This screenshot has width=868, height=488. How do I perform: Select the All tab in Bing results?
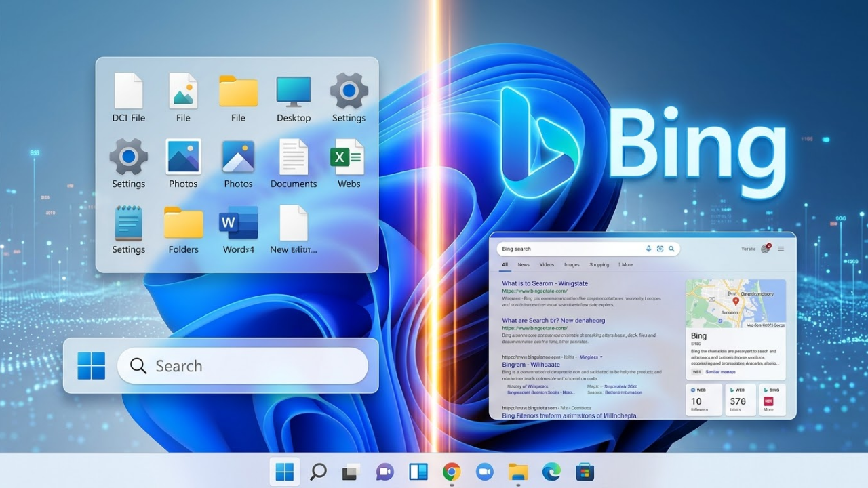click(x=505, y=265)
